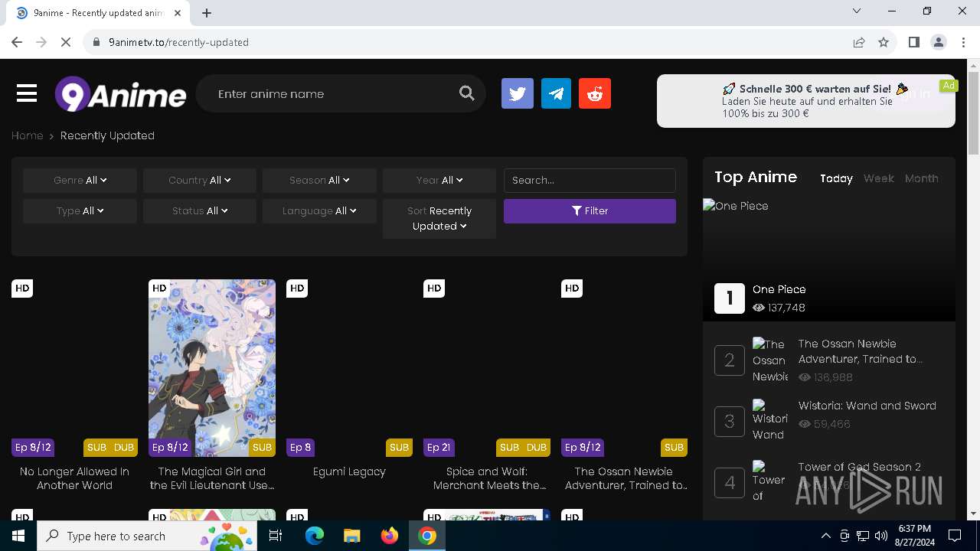Open Egumi Legacy title link
The height and width of the screenshot is (551, 980).
[349, 471]
